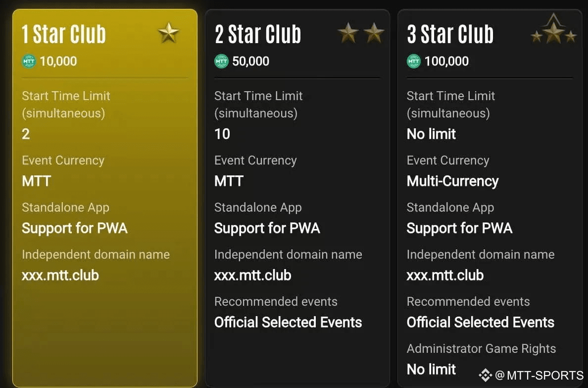The image size is (588, 388).
Task: Click the two gold stars on the 2 Star Club card
Action: click(x=361, y=33)
